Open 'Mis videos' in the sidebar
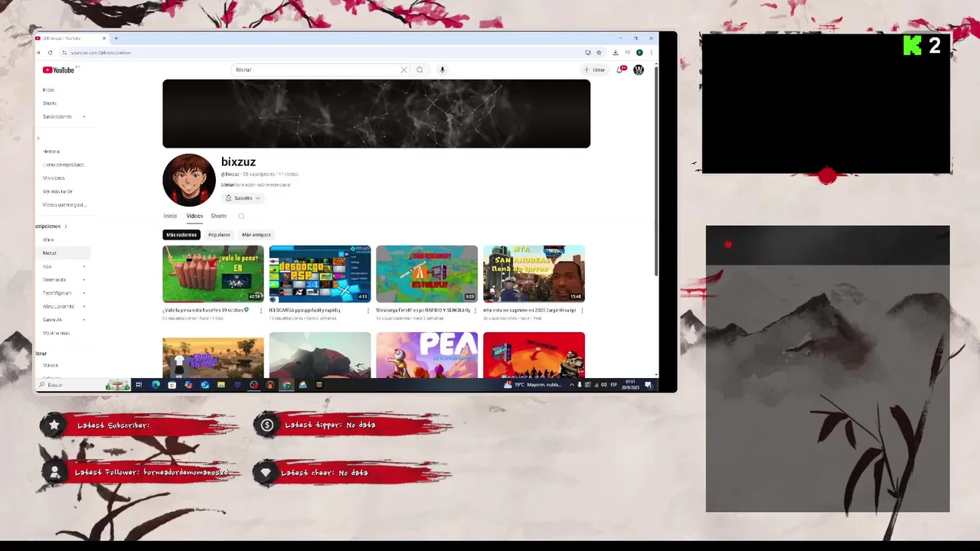 tap(54, 178)
